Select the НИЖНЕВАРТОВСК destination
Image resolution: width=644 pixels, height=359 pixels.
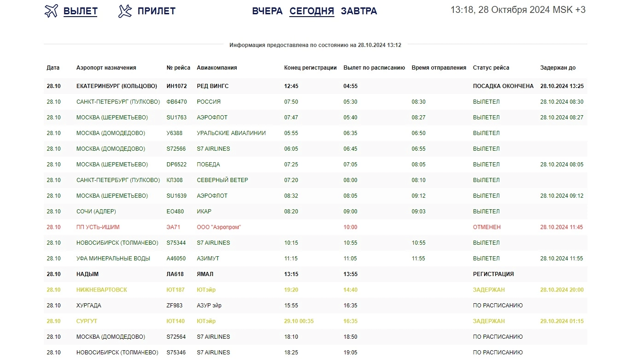pos(102,290)
